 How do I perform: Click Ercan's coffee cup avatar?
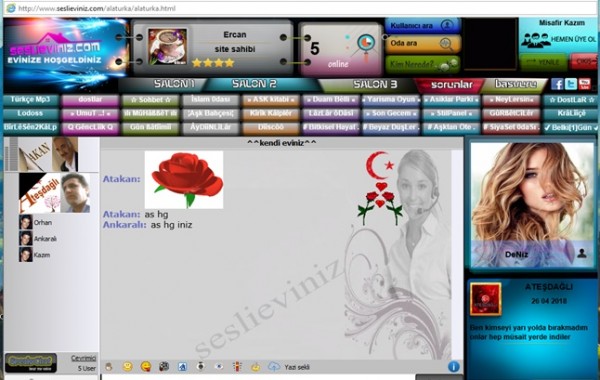pos(168,46)
